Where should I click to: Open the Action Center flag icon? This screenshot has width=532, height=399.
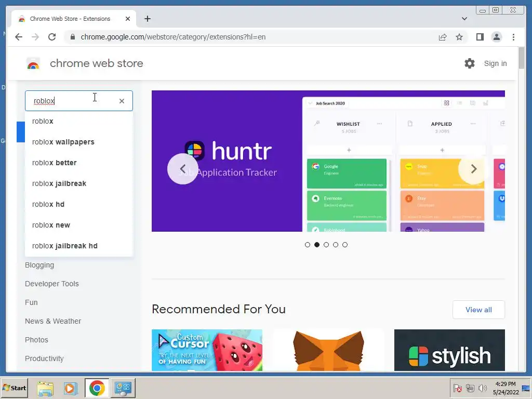(457, 388)
